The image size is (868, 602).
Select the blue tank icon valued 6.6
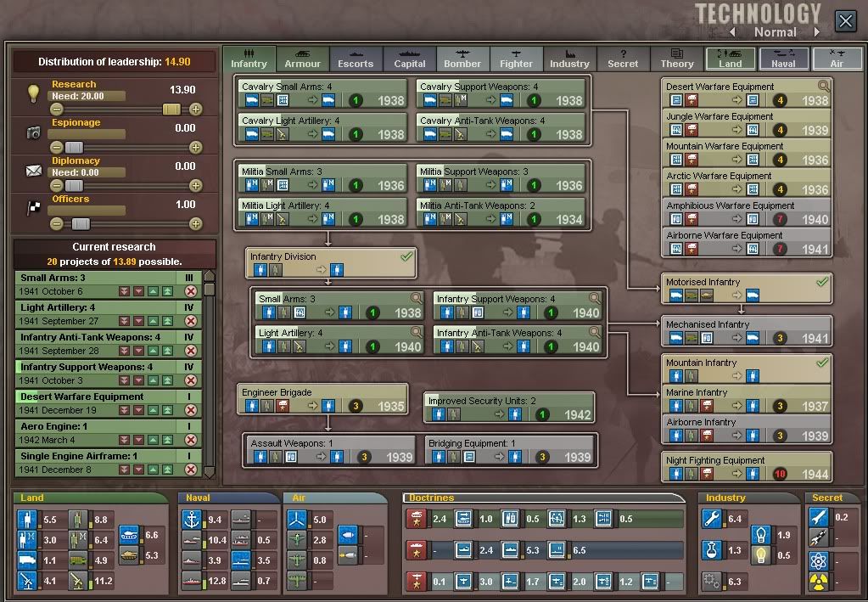click(128, 535)
